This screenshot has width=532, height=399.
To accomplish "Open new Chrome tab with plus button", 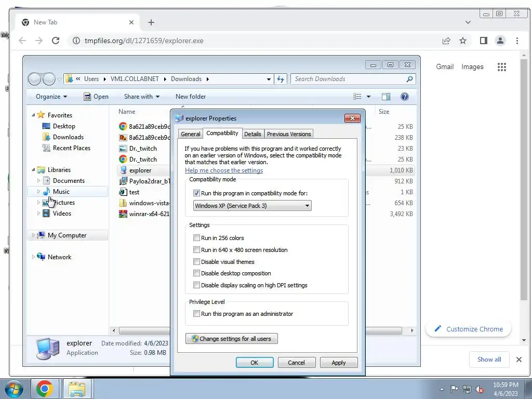I will [x=151, y=22].
